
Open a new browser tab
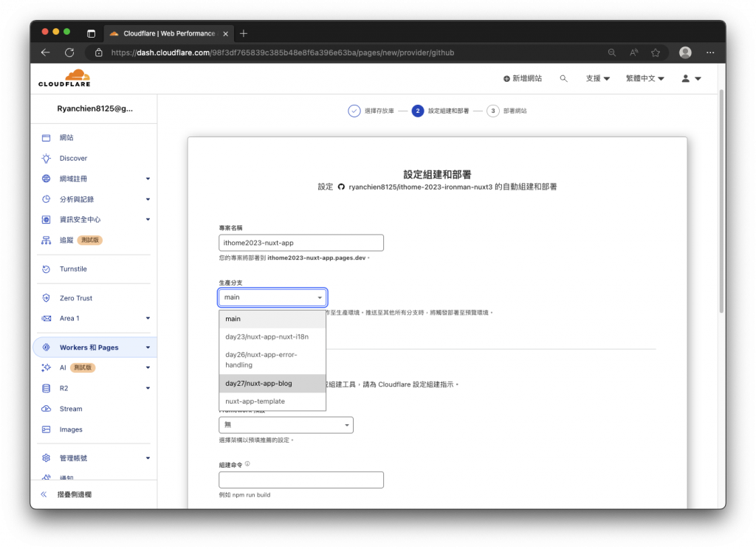coord(244,33)
